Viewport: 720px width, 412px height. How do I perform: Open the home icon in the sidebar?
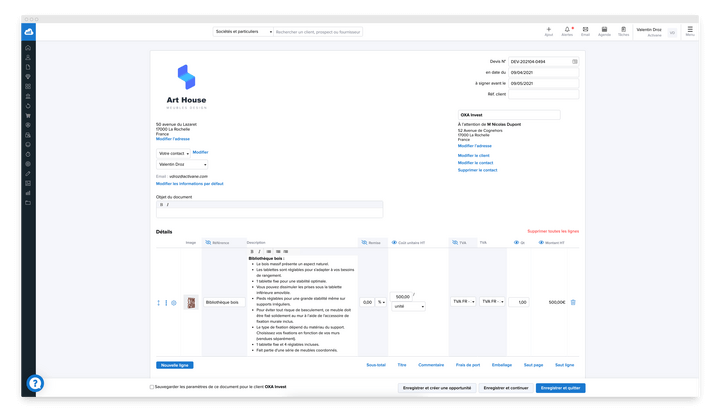point(28,48)
